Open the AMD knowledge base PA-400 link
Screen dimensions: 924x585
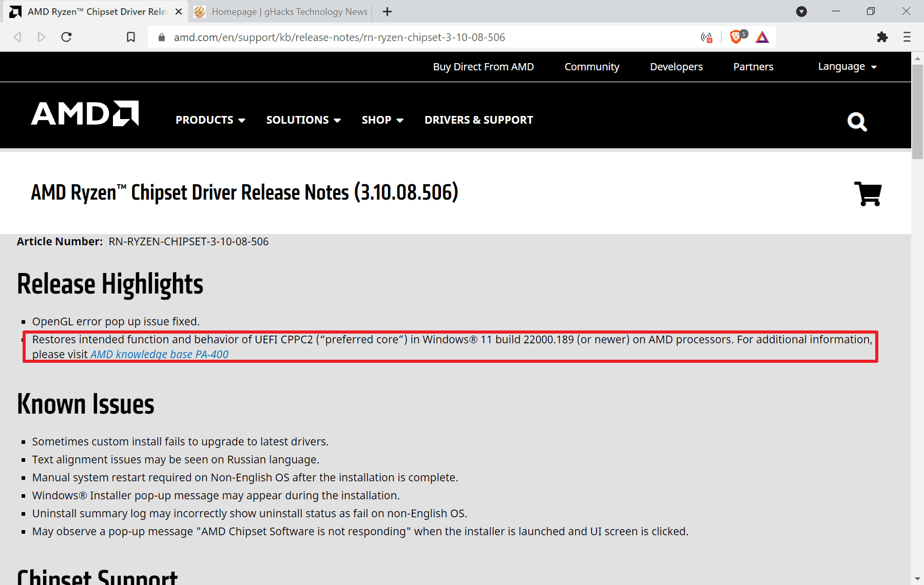click(159, 354)
